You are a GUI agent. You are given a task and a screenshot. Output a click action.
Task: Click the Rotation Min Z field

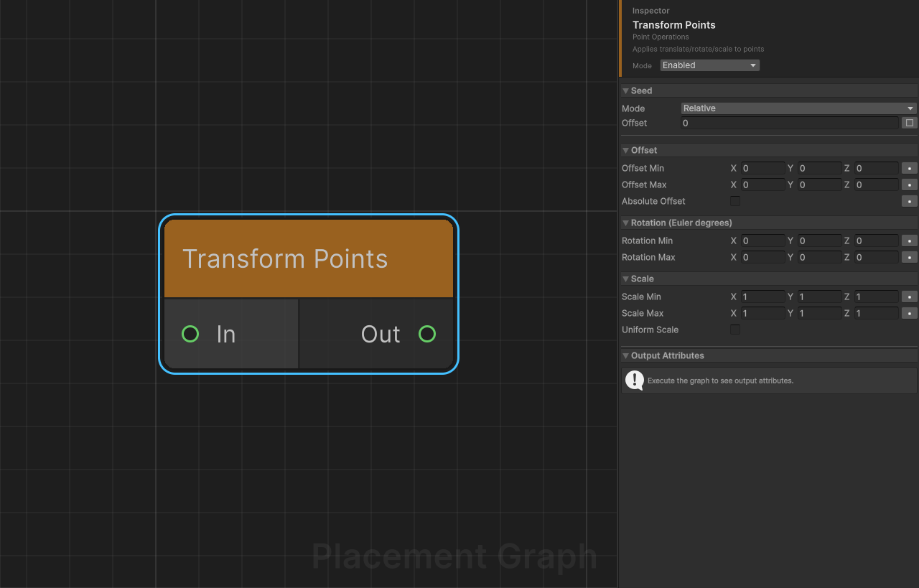(876, 241)
